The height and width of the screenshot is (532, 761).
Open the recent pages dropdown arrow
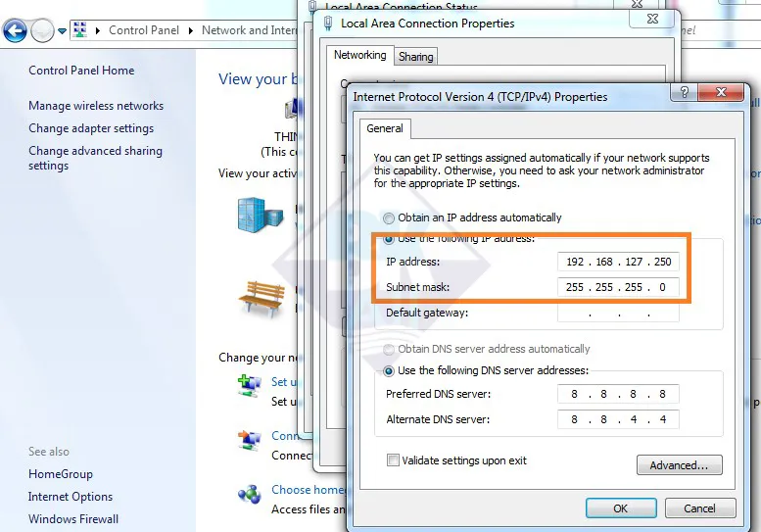[62, 31]
